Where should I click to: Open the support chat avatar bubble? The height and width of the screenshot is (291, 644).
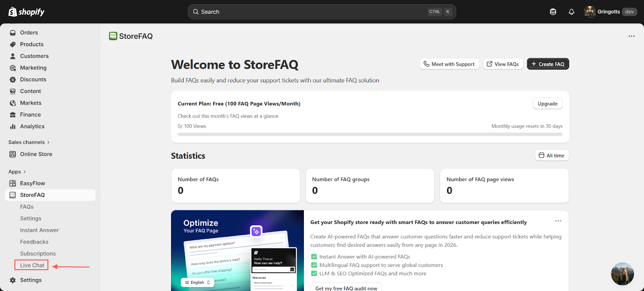622,274
